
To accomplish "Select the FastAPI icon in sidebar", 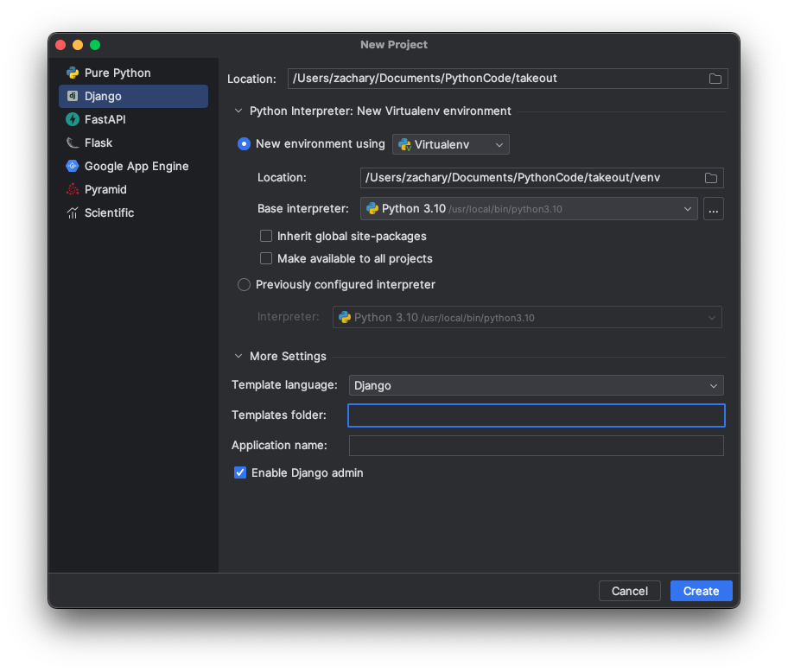I will [x=73, y=120].
